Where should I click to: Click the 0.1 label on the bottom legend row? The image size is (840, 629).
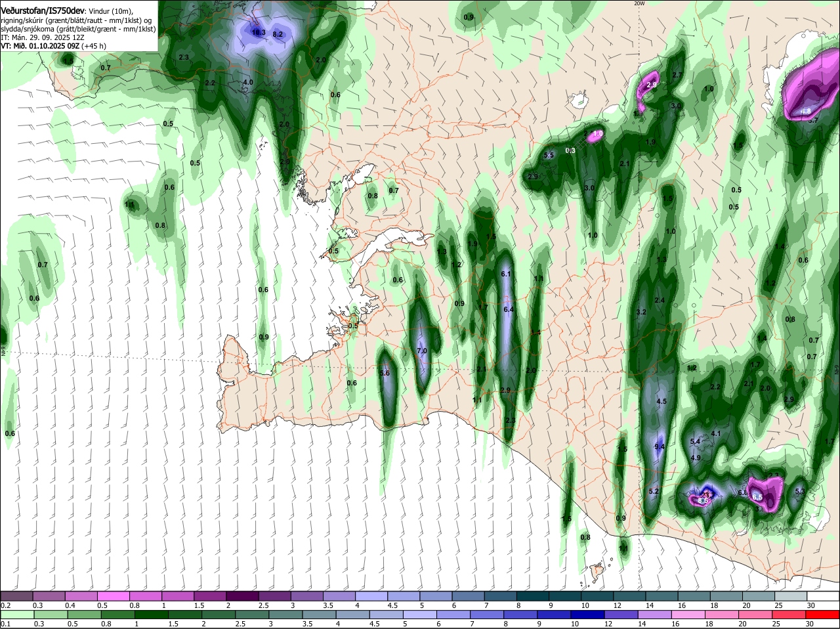5,624
